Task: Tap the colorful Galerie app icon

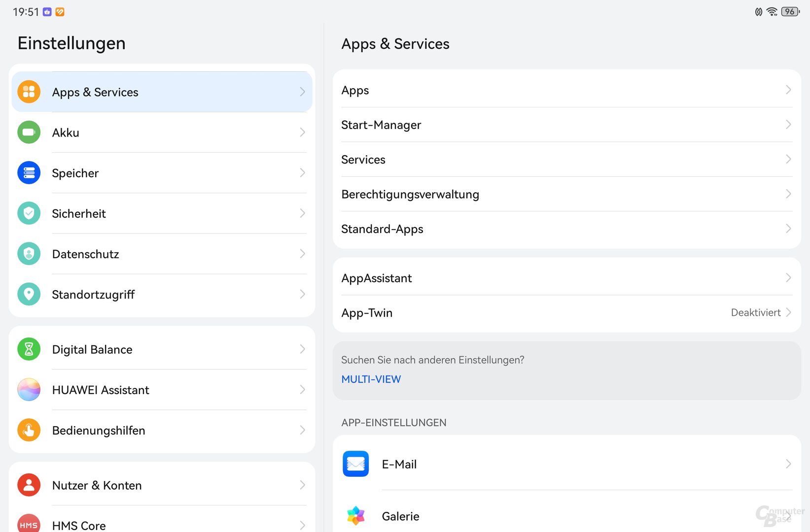Action: coord(356,516)
